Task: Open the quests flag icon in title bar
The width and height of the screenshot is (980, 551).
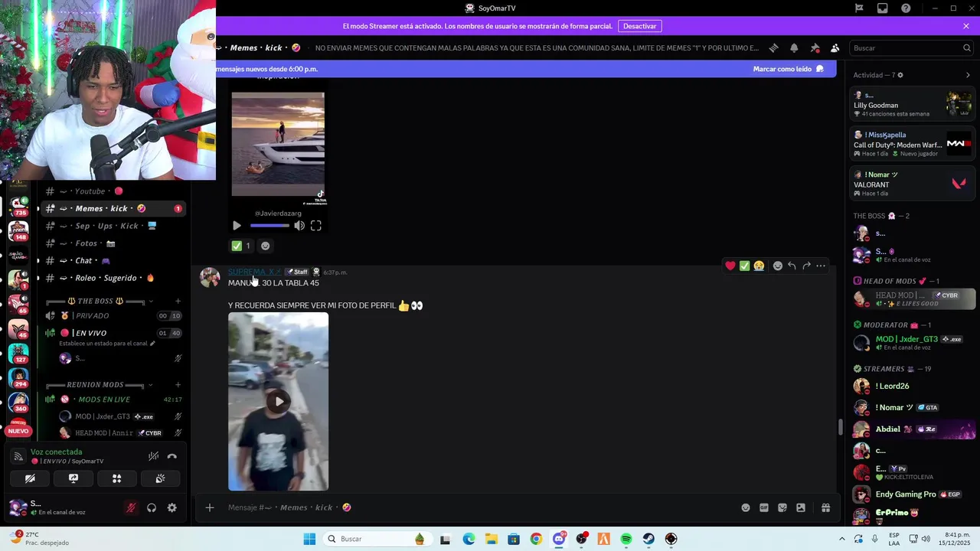Action: coord(859,8)
